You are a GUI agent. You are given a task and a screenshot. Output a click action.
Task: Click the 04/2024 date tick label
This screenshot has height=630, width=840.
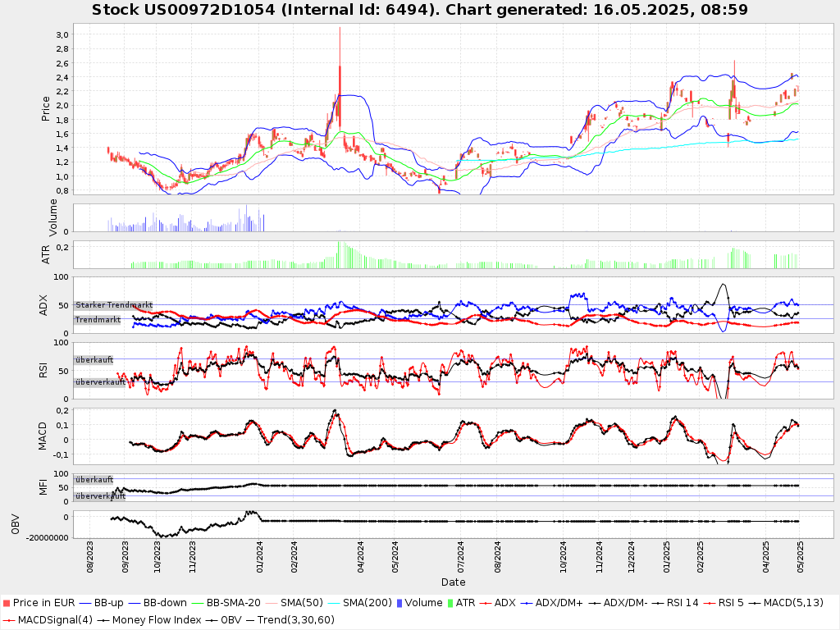361,557
